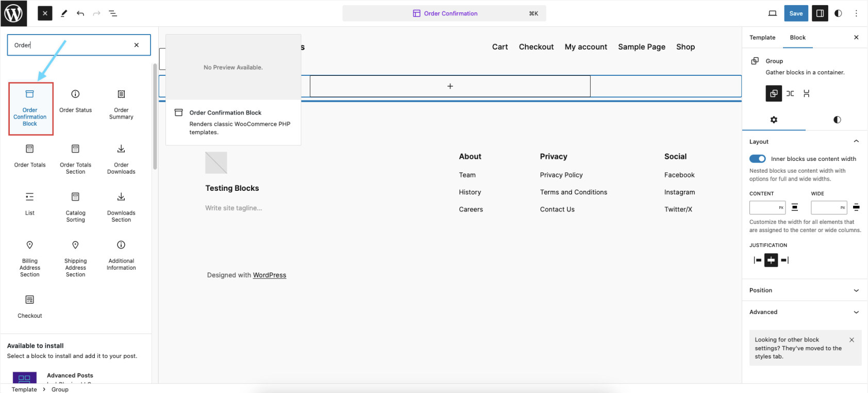
Task: Click the footer site logo placeholder
Action: (216, 162)
